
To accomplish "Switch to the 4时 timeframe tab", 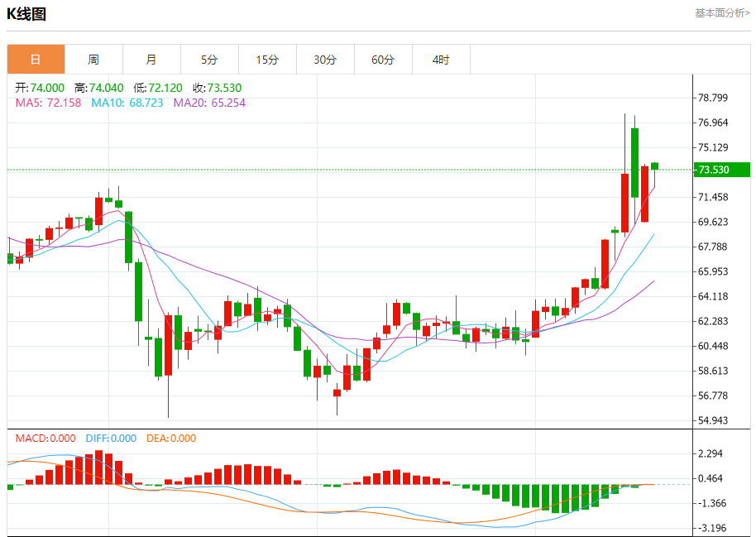I will [441, 60].
